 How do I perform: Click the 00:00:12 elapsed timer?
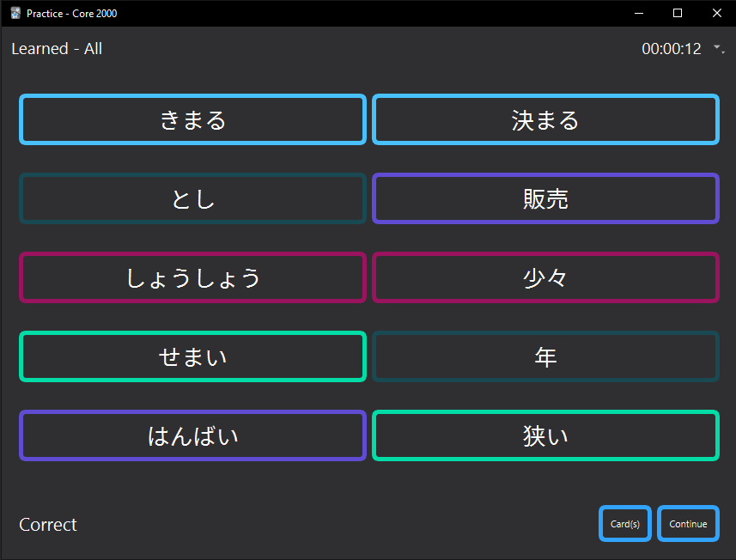(x=671, y=49)
